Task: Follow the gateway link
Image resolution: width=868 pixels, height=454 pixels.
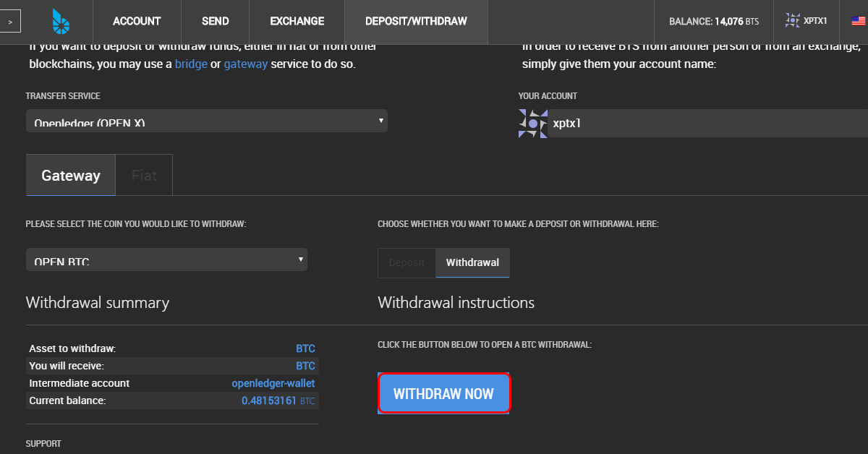Action: [246, 64]
